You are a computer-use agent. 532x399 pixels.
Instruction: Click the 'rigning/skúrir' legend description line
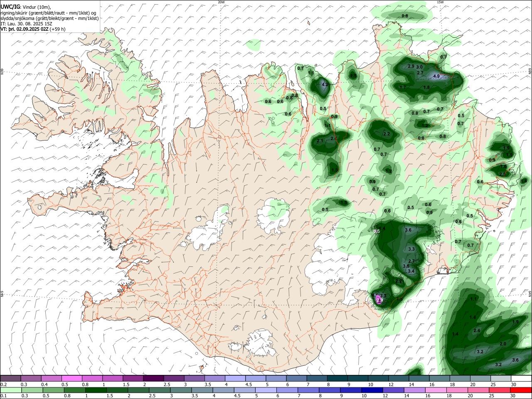pos(49,12)
